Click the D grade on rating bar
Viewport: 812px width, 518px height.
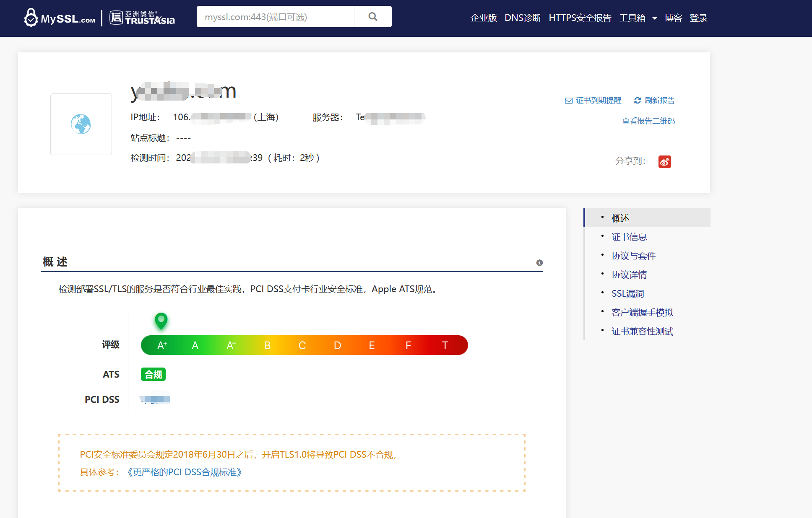pyautogui.click(x=337, y=345)
